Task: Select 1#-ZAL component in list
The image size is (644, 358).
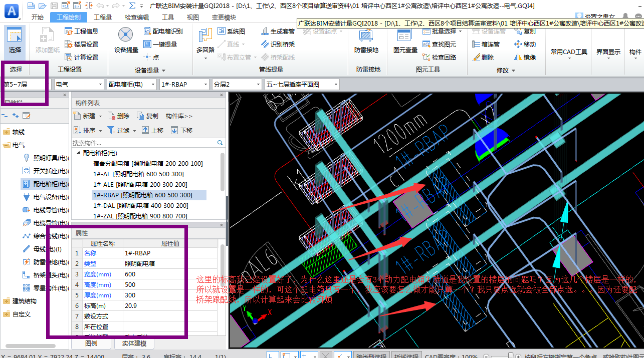Action: (140, 216)
